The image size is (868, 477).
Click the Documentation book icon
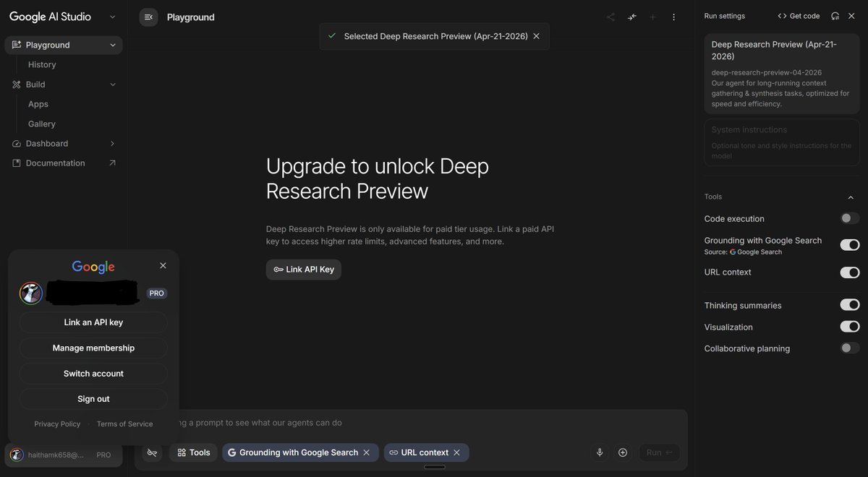click(17, 163)
